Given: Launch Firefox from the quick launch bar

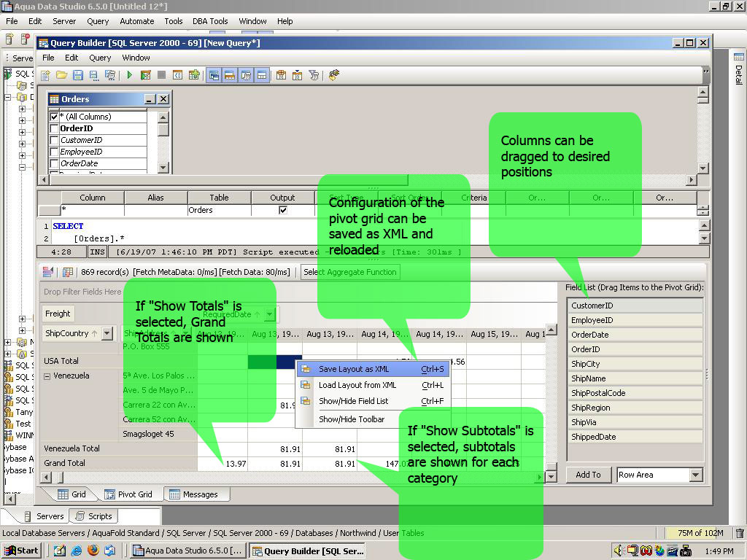Looking at the screenshot, I should tap(93, 551).
